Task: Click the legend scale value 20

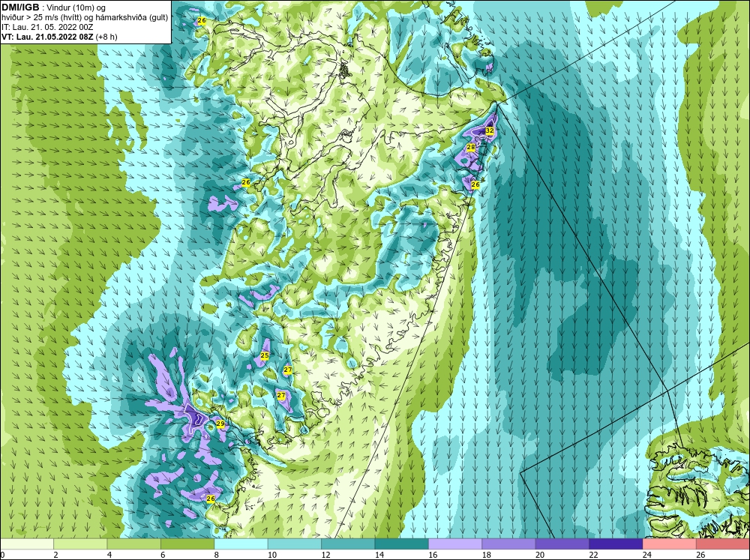Action: 540,556
